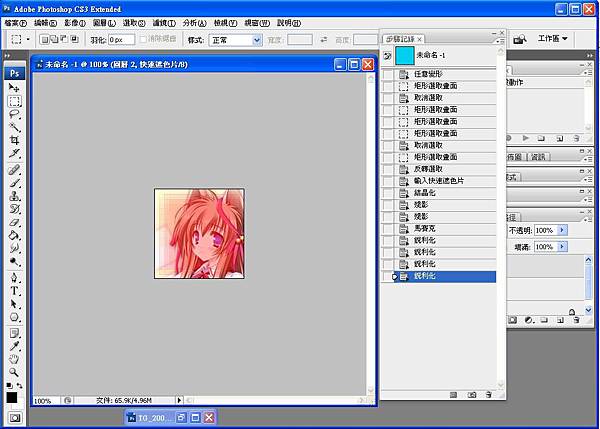This screenshot has width=600, height=429.
Task: Click the anime girl canvas image
Action: (199, 233)
